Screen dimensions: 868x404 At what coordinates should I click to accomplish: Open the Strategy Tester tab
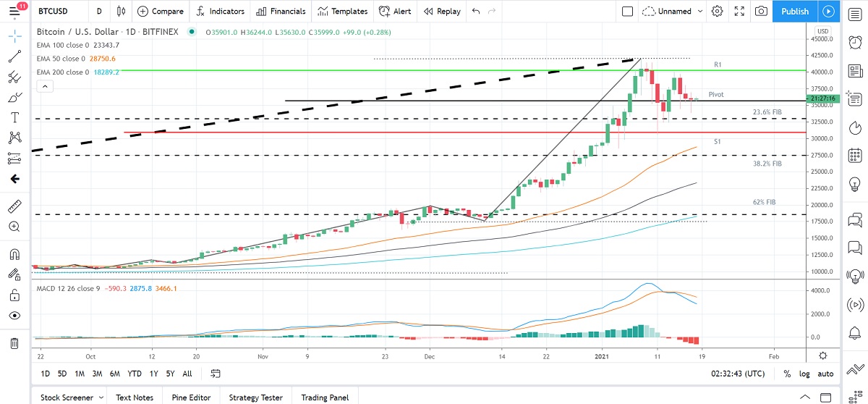255,397
